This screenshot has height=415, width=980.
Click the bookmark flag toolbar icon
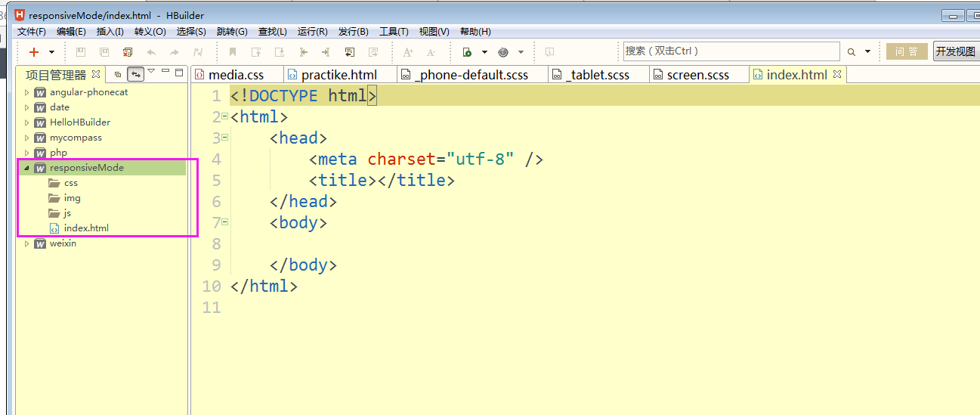pyautogui.click(x=233, y=52)
